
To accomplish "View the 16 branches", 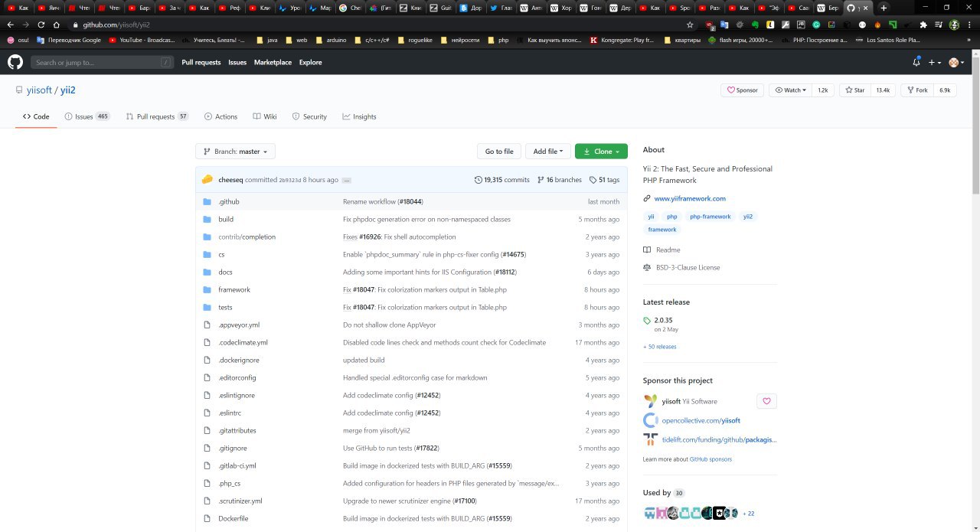I will click(560, 180).
